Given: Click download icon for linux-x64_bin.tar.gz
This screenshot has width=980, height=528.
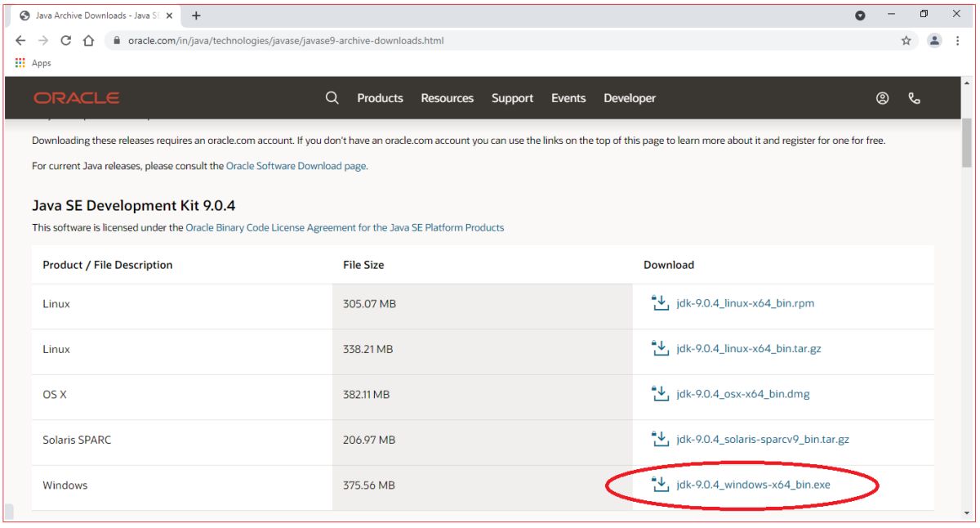Looking at the screenshot, I should 660,349.
